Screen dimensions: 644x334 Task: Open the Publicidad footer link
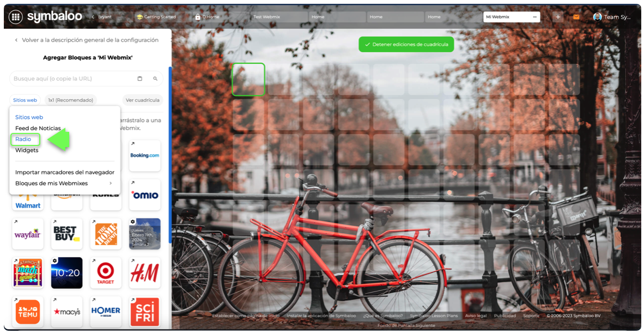[505, 315]
